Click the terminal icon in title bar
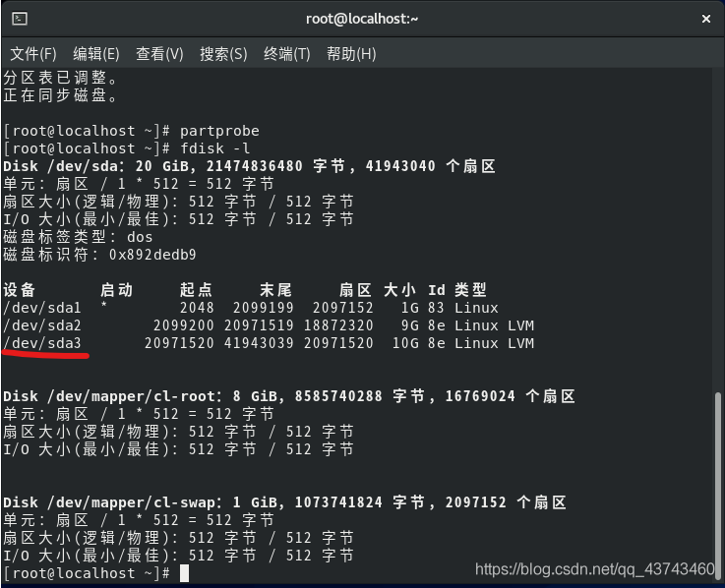Viewport: 725px width, 588px height. coord(20,19)
